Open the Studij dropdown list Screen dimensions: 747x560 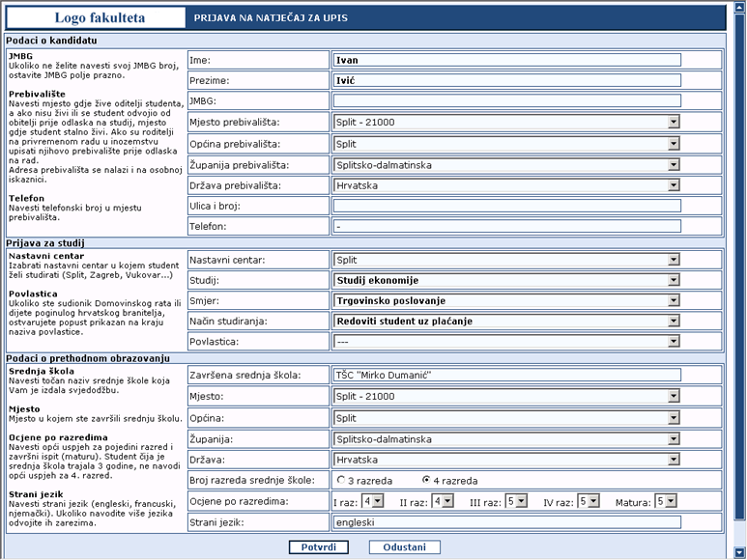[x=505, y=280]
